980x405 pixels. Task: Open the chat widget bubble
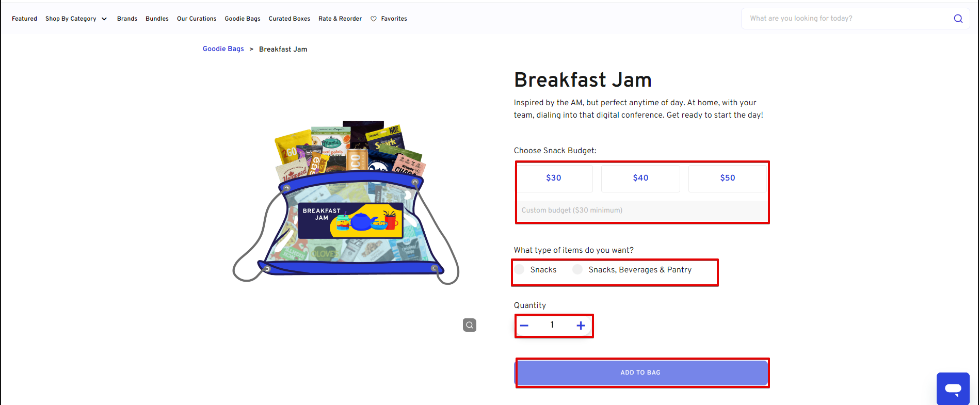tap(953, 388)
